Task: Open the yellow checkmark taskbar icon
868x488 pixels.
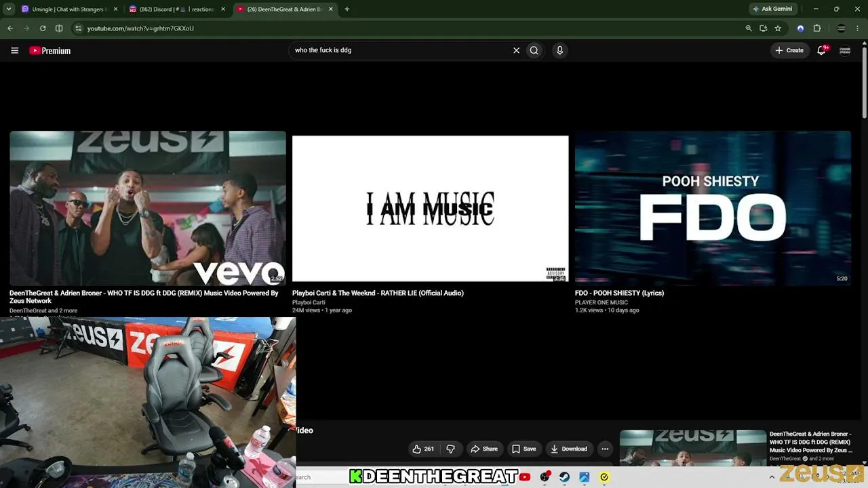Action: pos(604,477)
